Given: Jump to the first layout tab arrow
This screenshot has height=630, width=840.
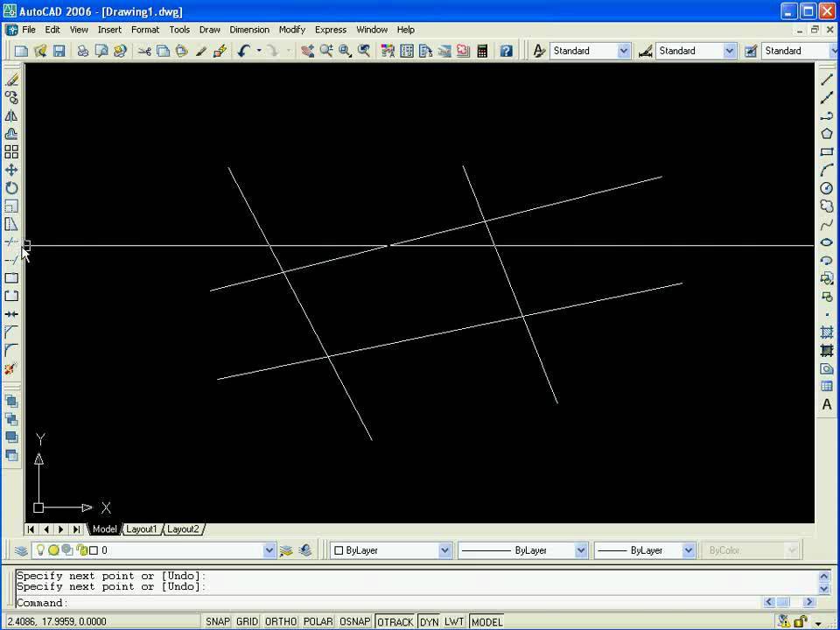Looking at the screenshot, I should 31,529.
